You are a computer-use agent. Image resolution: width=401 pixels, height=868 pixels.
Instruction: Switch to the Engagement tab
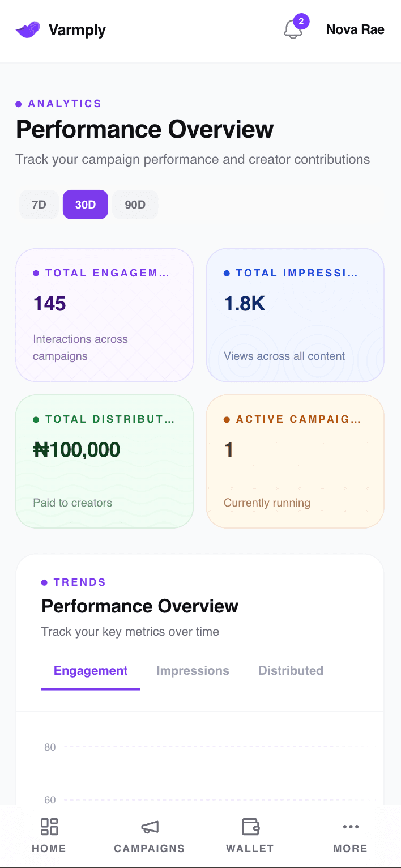[x=91, y=671]
